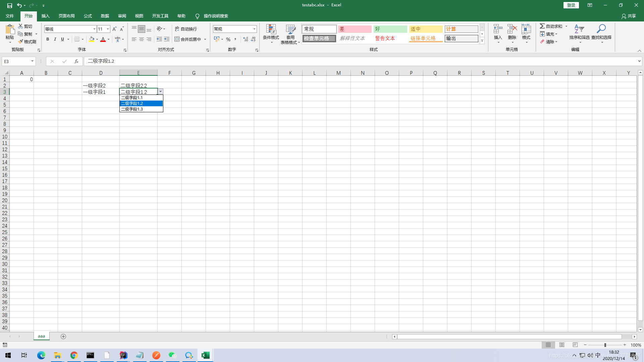Open the number format dropdown
Image resolution: width=644 pixels, height=362 pixels.
(x=254, y=29)
